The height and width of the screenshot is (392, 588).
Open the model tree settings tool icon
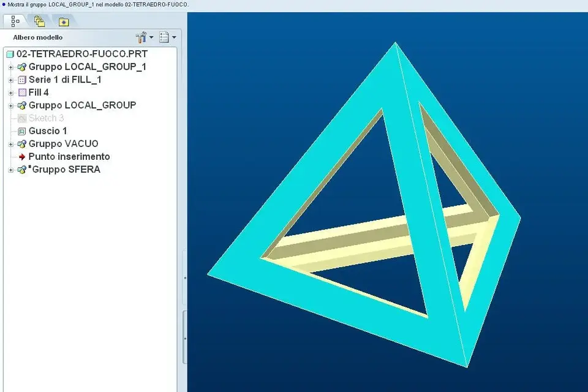tap(141, 37)
